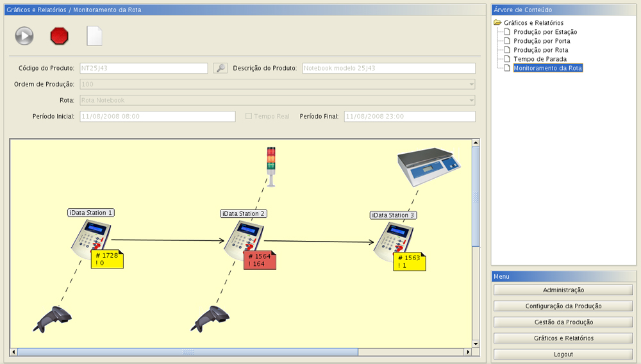The height and width of the screenshot is (364, 641).
Task: Select barcode scanner under Station 2
Action: tap(210, 318)
